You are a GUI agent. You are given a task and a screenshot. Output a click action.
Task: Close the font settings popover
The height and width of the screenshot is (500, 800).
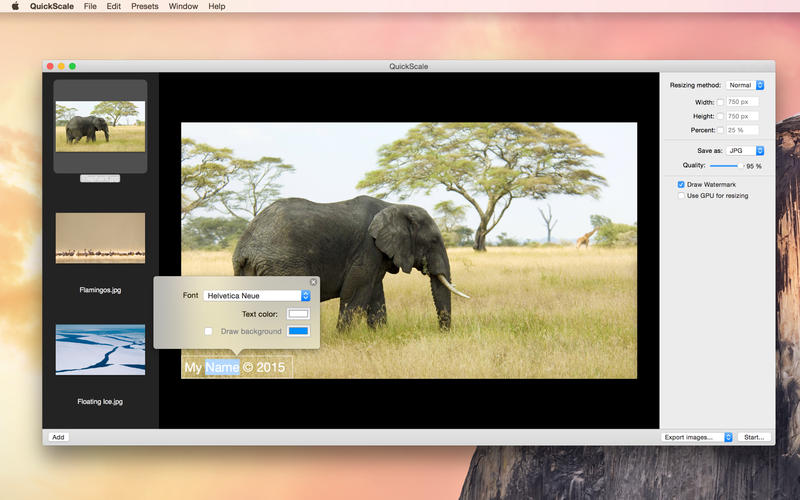coord(313,282)
